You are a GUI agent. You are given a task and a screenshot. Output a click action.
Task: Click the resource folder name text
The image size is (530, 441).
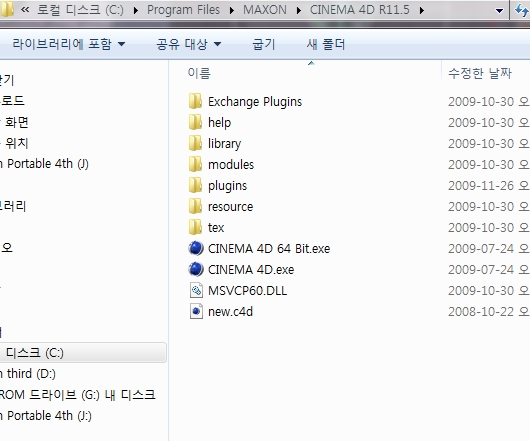click(x=230, y=206)
